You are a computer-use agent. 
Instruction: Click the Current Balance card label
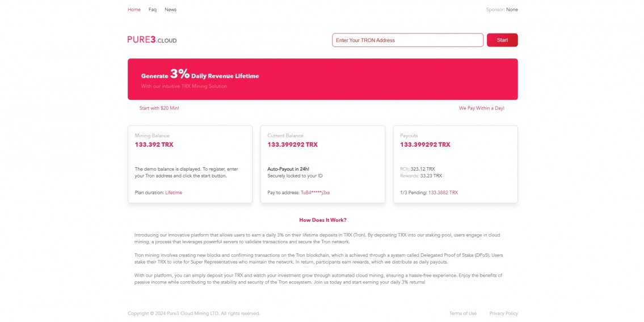(285, 136)
